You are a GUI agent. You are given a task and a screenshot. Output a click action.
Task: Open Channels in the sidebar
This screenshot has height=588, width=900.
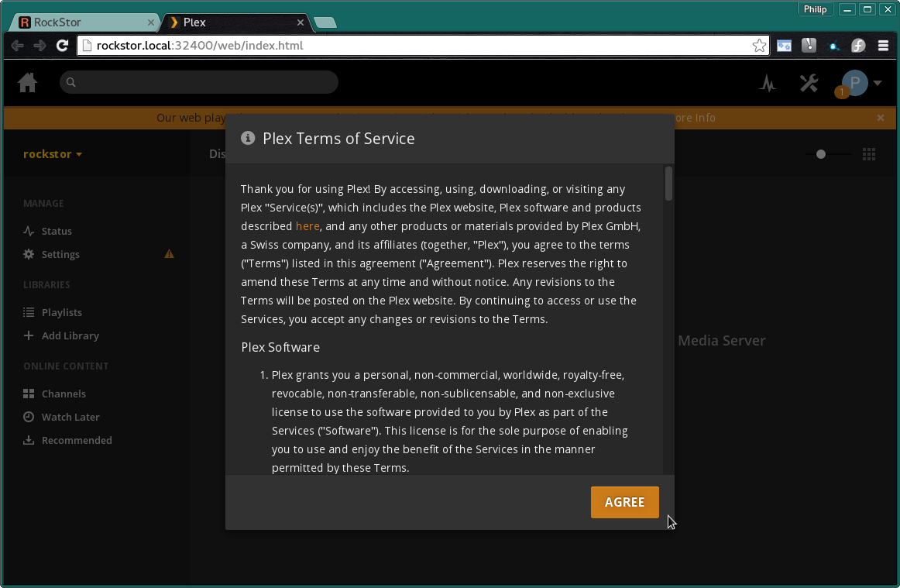pos(64,394)
